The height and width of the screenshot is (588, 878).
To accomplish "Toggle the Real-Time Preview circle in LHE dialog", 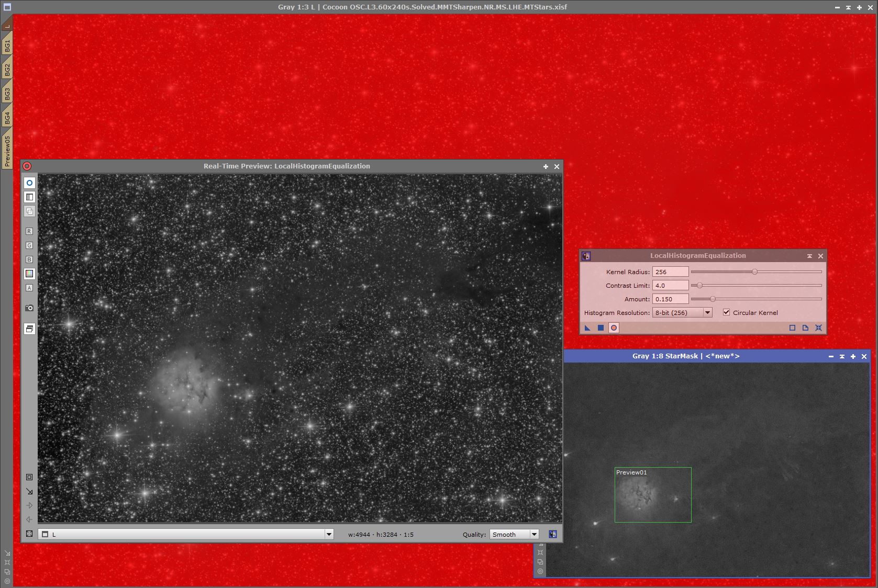I will 613,328.
